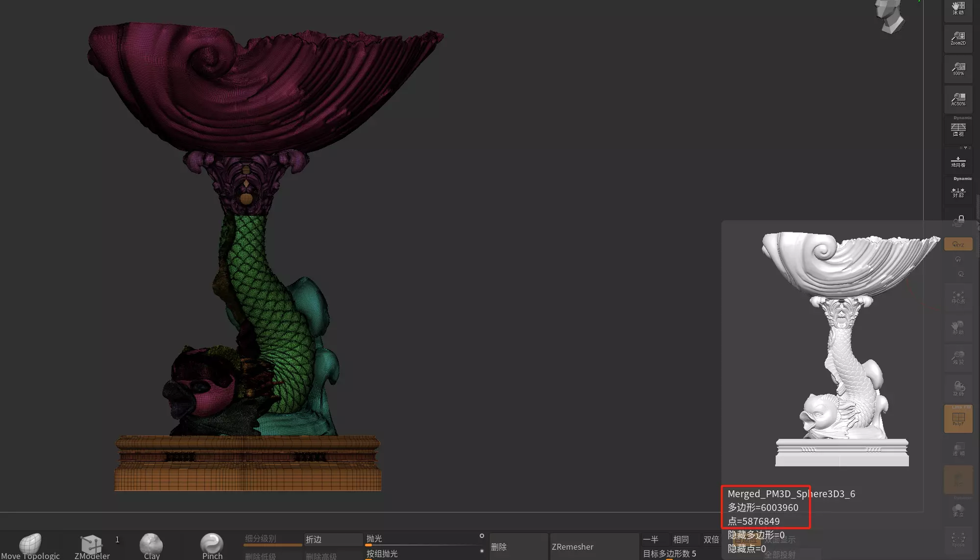This screenshot has width=980, height=560.
Task: Adjust the 抛光 polish slider
Action: pos(424,539)
